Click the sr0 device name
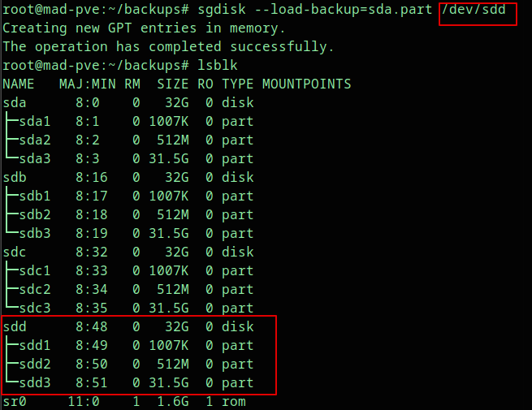532x410 pixels. pos(15,402)
